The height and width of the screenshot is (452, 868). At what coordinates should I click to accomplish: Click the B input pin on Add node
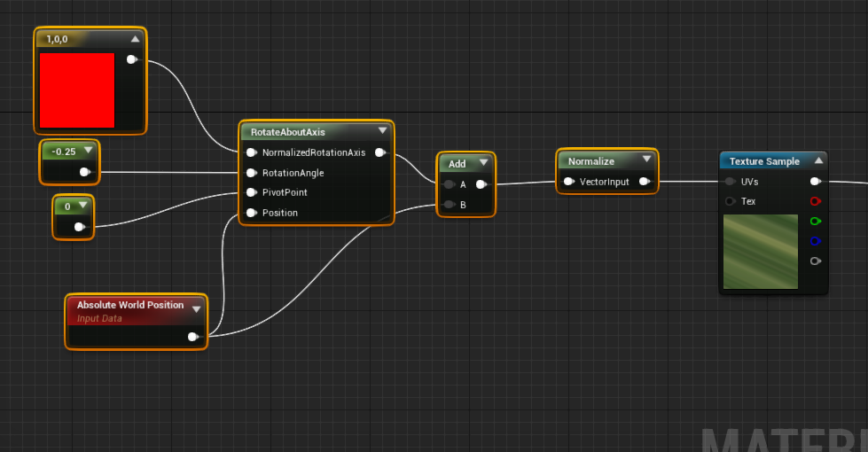(450, 205)
